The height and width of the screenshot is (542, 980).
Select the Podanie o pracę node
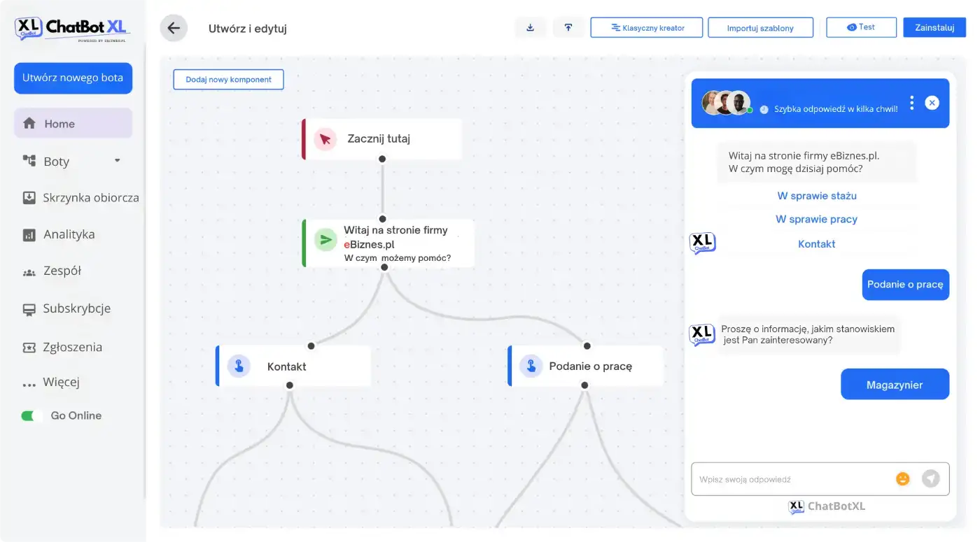click(585, 366)
